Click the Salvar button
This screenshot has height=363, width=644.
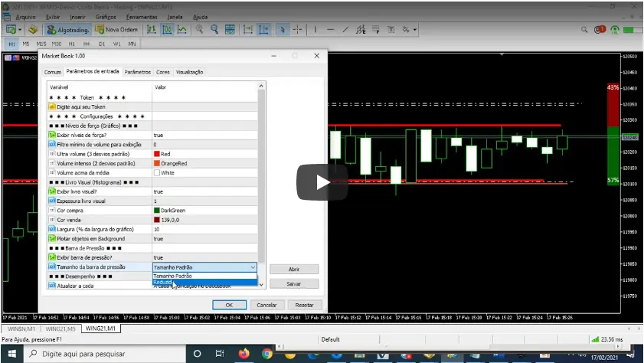point(293,283)
